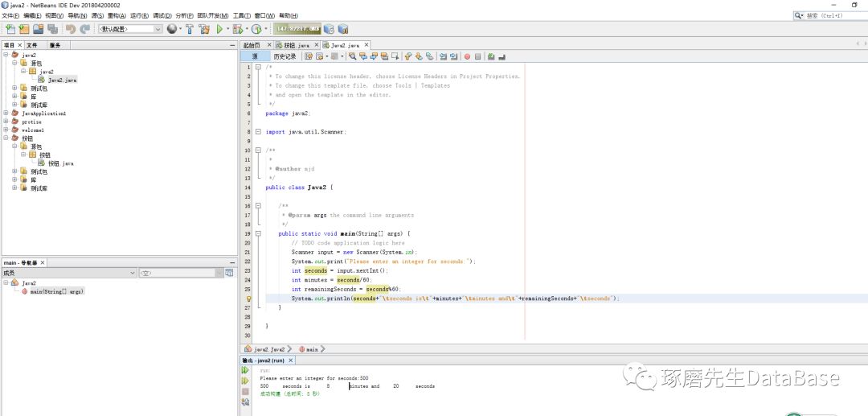Click the Save All toolbar icon

click(52, 29)
